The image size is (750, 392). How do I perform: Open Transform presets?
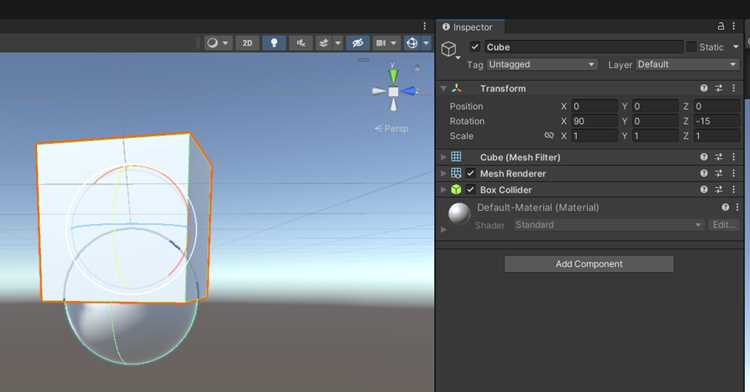click(718, 88)
